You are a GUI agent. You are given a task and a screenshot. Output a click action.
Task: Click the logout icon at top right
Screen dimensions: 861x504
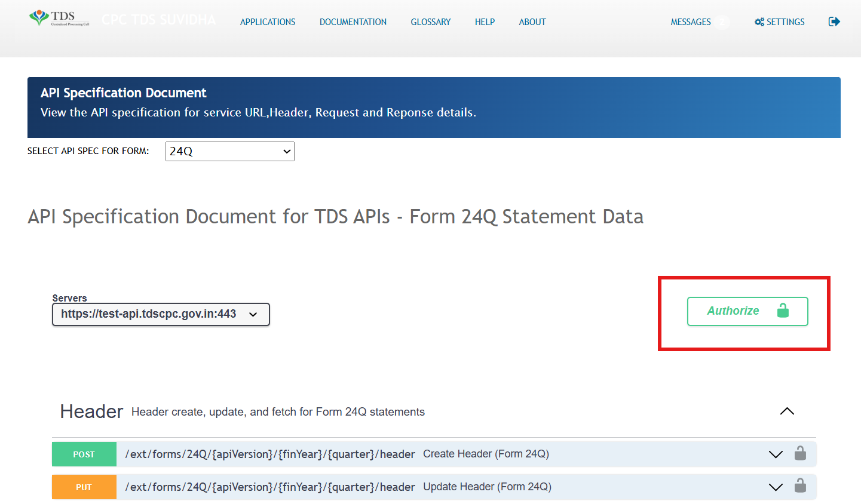834,21
